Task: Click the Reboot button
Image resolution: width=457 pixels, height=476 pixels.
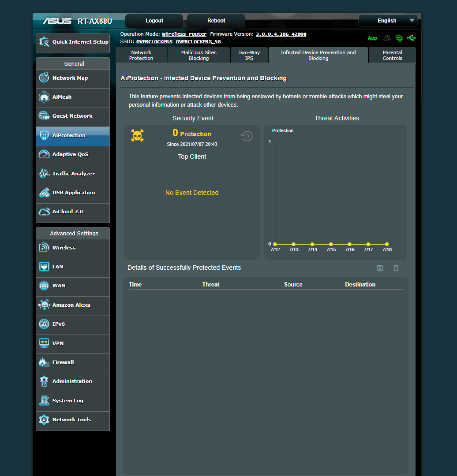Action: [216, 21]
